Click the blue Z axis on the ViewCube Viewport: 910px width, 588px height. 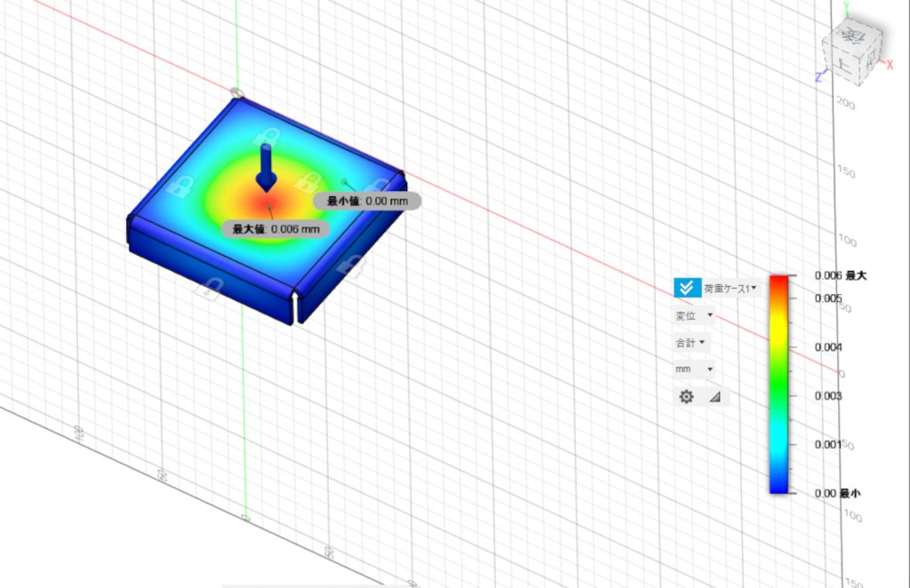tap(818, 76)
